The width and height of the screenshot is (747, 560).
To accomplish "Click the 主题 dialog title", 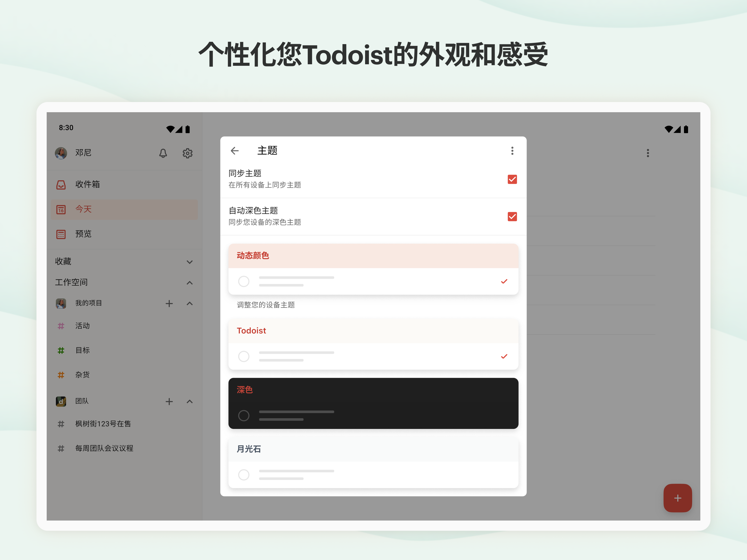I will (267, 150).
